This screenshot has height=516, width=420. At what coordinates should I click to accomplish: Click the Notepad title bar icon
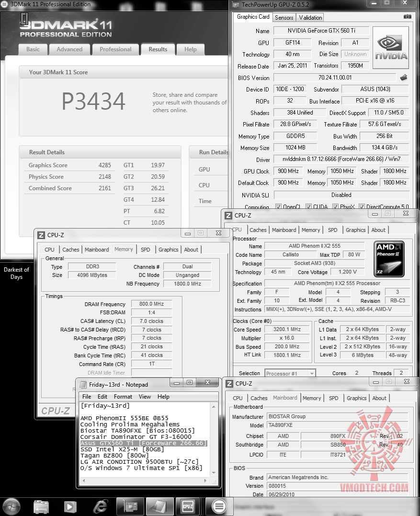click(x=83, y=384)
